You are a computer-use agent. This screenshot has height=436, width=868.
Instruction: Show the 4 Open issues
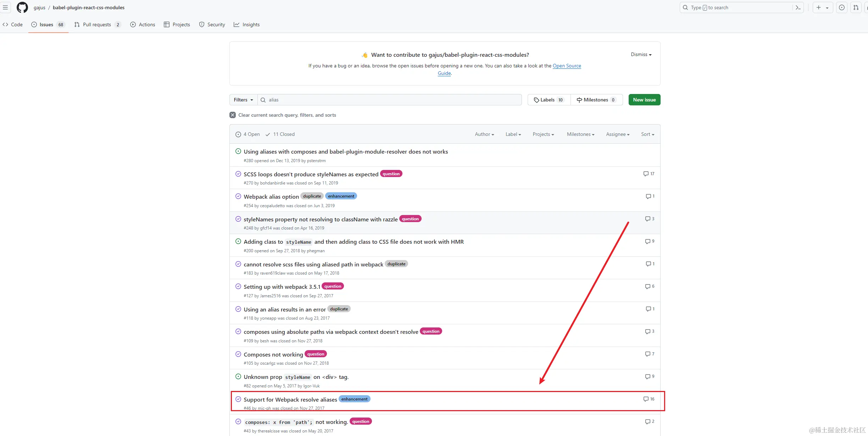pos(248,134)
